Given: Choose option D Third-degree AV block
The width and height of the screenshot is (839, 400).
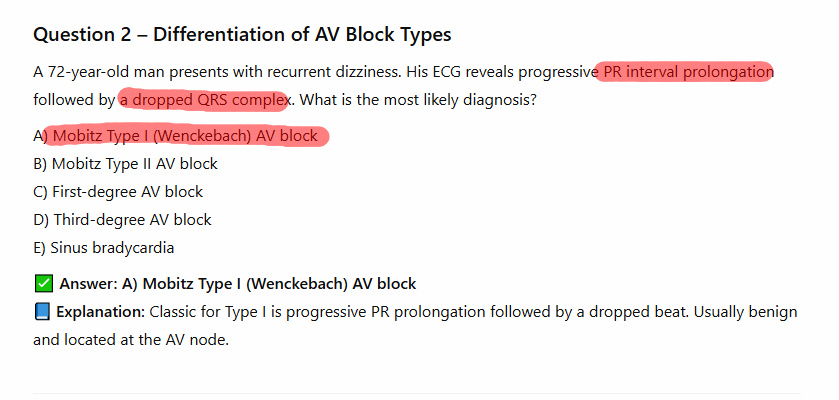Looking at the screenshot, I should click(x=122, y=220).
